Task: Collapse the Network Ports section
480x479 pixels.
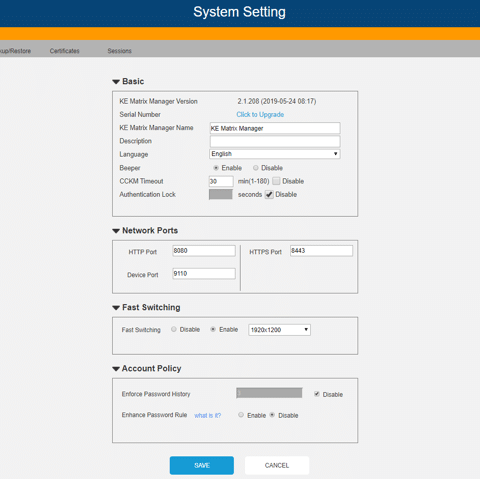Action: (116, 231)
